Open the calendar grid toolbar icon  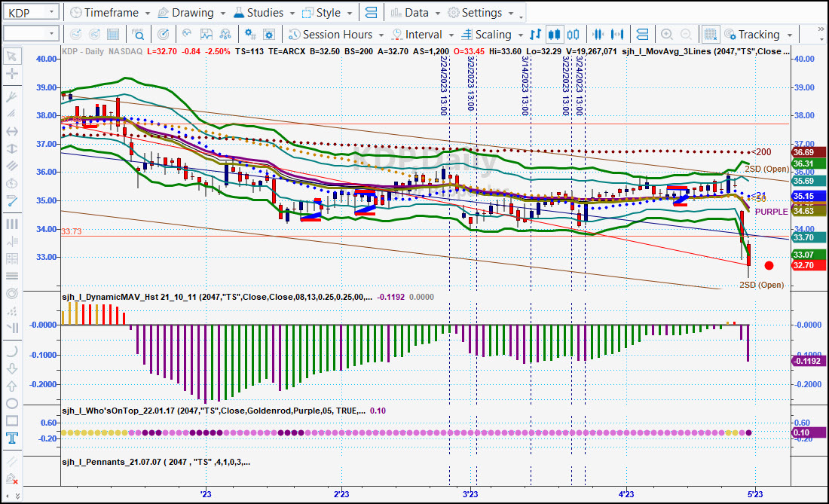[112, 35]
